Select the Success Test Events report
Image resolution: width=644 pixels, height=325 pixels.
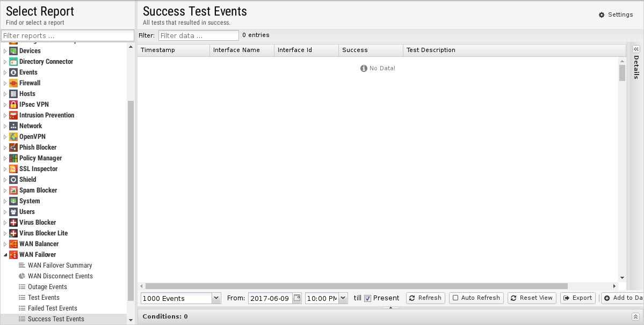[x=56, y=319]
